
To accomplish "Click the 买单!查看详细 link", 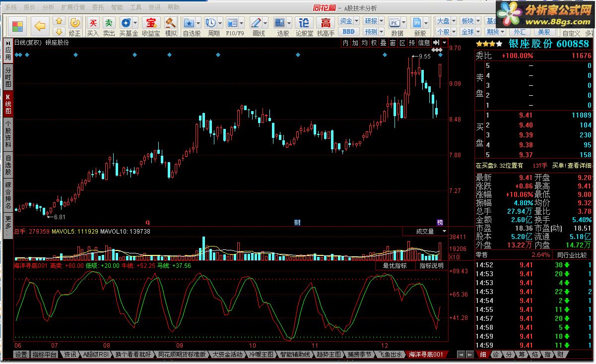I will (x=572, y=166).
